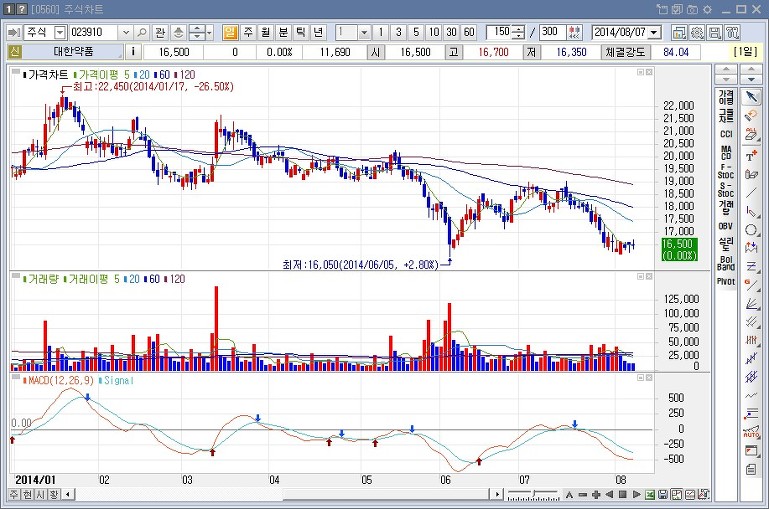The width and height of the screenshot is (769, 509).
Task: Add the OBV indicator from side panel
Action: click(x=726, y=226)
